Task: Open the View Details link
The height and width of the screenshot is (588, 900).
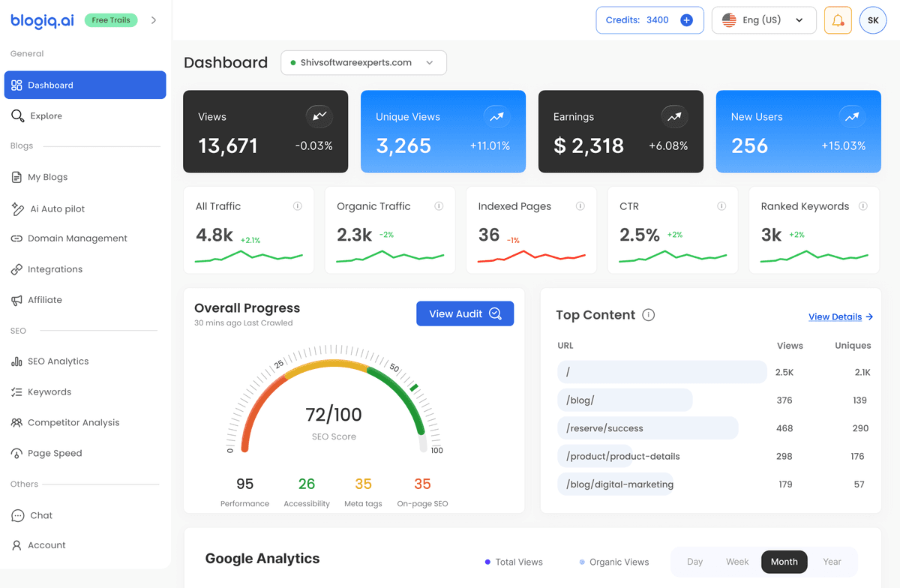Action: pyautogui.click(x=840, y=316)
